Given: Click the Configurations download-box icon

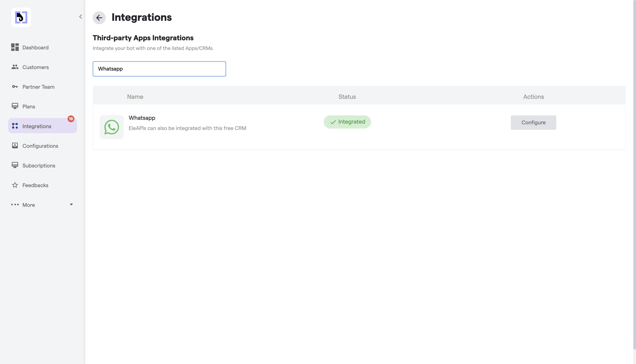Looking at the screenshot, I should click(x=15, y=146).
